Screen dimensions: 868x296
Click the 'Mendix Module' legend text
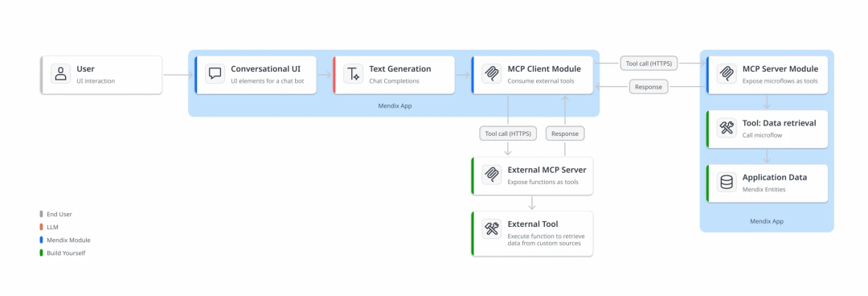pyautogui.click(x=68, y=240)
